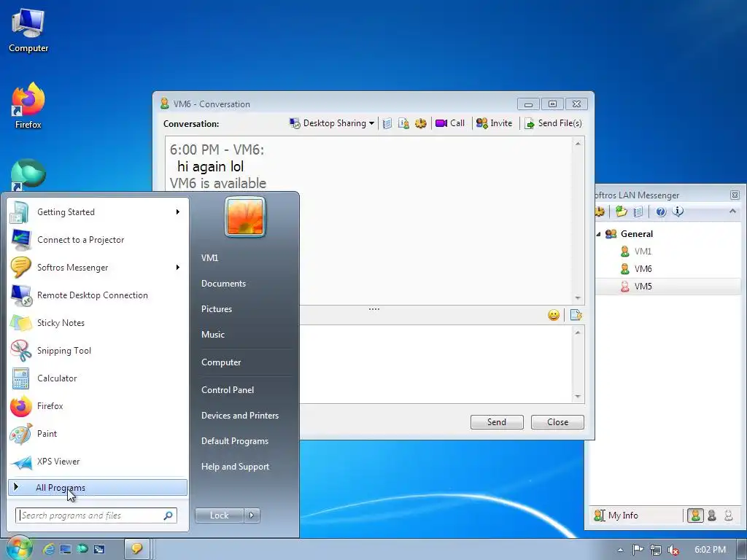Click the muted volume tray icon
This screenshot has height=560, width=747.
tap(673, 550)
